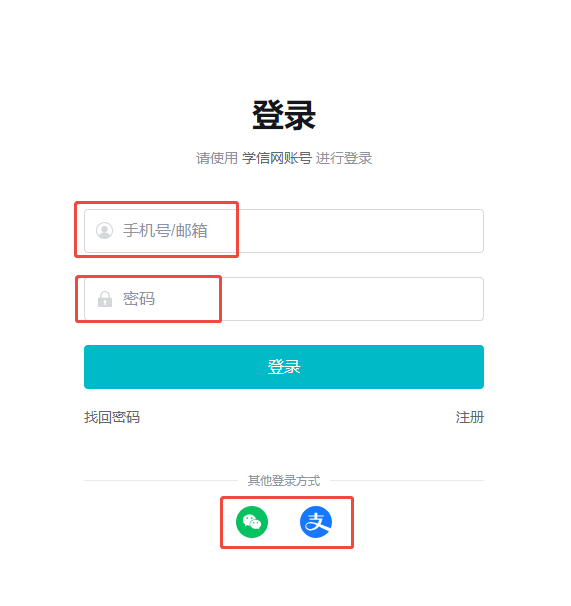This screenshot has width=571, height=606.
Task: Click the 进行登录 subtitle text
Action: 344,158
